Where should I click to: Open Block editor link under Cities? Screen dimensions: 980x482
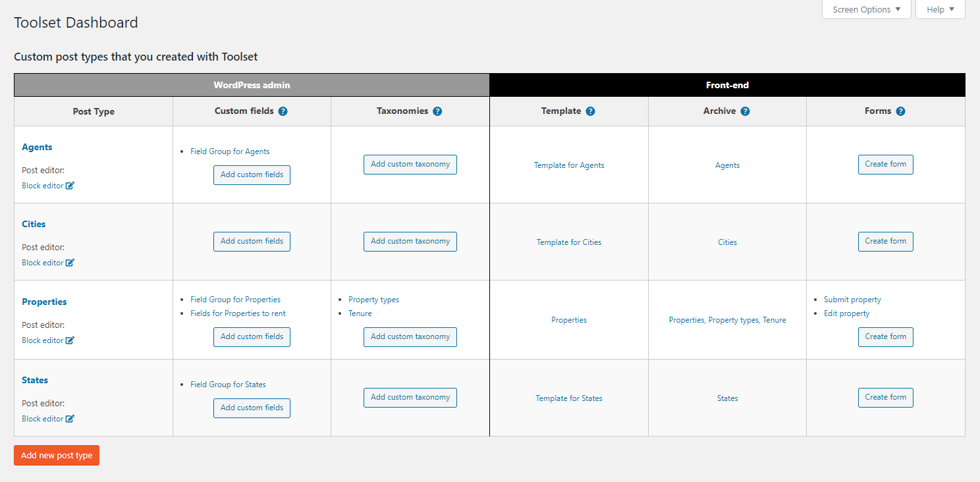click(x=43, y=263)
